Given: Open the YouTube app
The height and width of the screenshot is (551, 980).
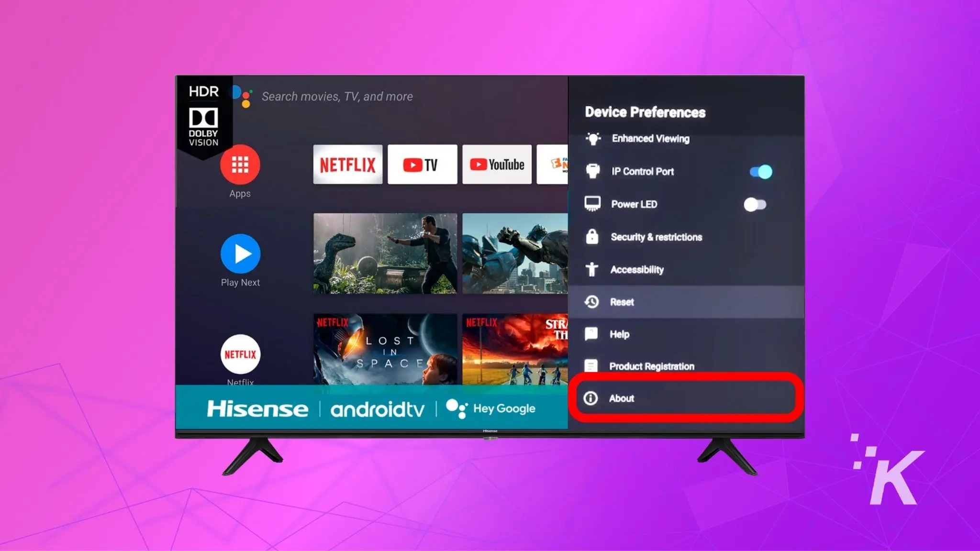Looking at the screenshot, I should [497, 165].
